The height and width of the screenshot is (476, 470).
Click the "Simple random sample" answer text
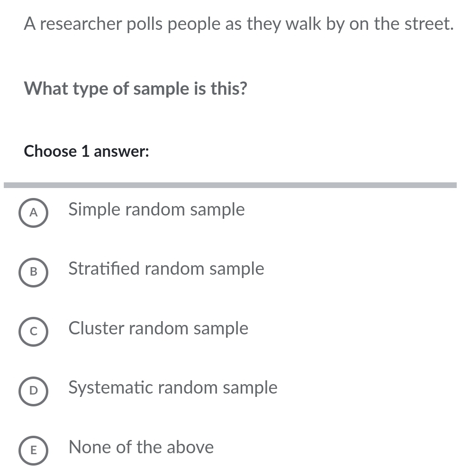(x=156, y=209)
